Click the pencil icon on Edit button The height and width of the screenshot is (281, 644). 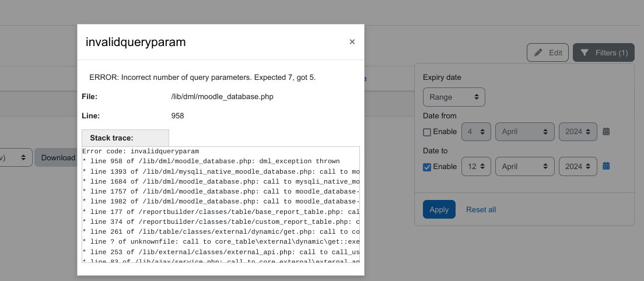[x=538, y=53]
